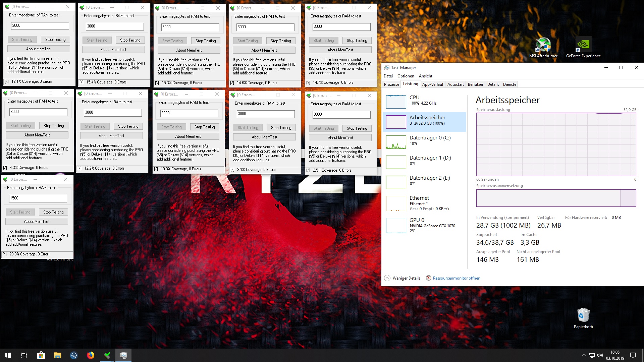This screenshot has width=644, height=362.
Task: Open Ressourcenmonitor via the link
Action: (456, 278)
